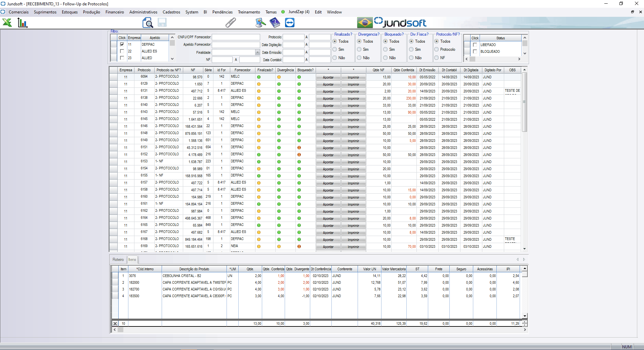Click company list scroll up arrow
The height and width of the screenshot is (350, 644).
(172, 37)
